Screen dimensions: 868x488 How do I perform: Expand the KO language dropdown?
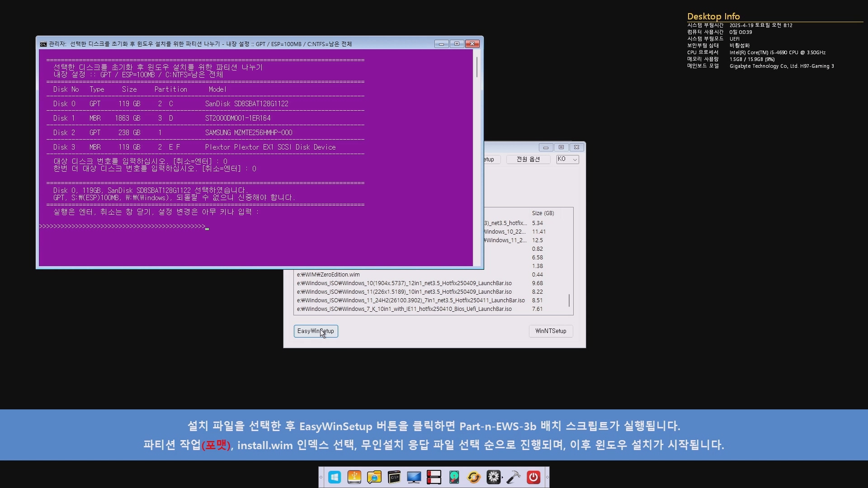click(568, 160)
